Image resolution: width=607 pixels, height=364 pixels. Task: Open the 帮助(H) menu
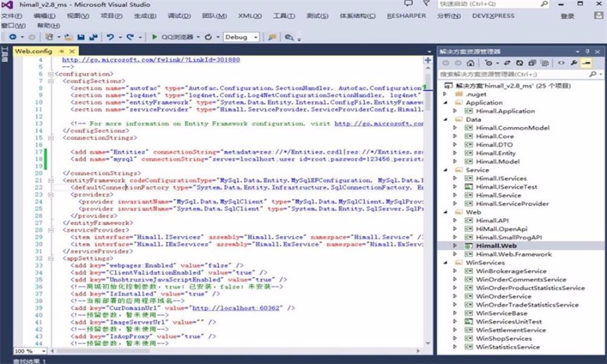pyautogui.click(x=49, y=26)
